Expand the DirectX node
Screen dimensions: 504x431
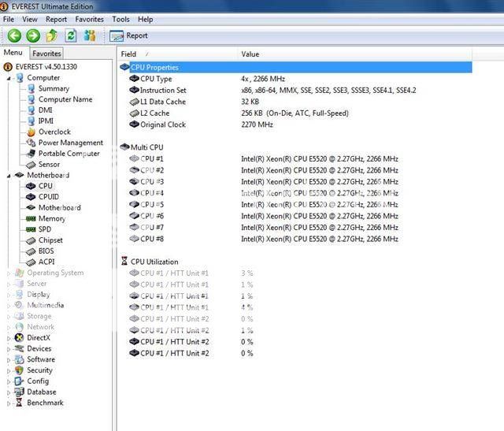[x=9, y=338]
